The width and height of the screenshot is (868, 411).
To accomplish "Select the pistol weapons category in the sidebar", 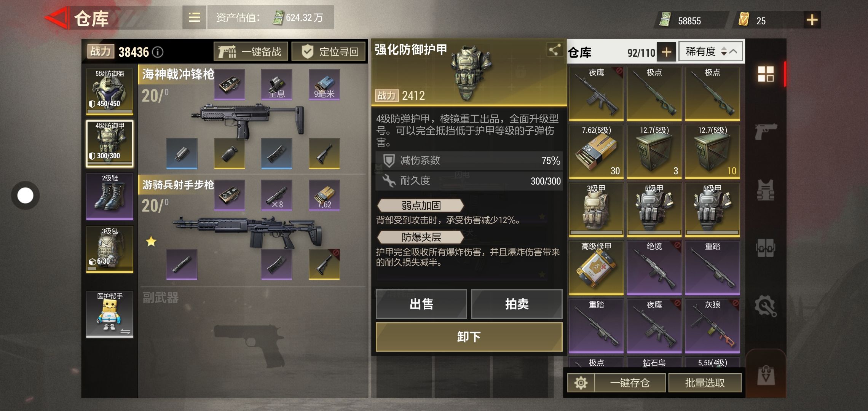I will (766, 131).
